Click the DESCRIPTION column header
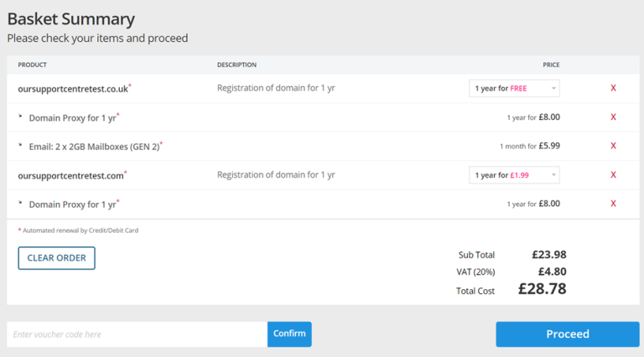 (237, 65)
